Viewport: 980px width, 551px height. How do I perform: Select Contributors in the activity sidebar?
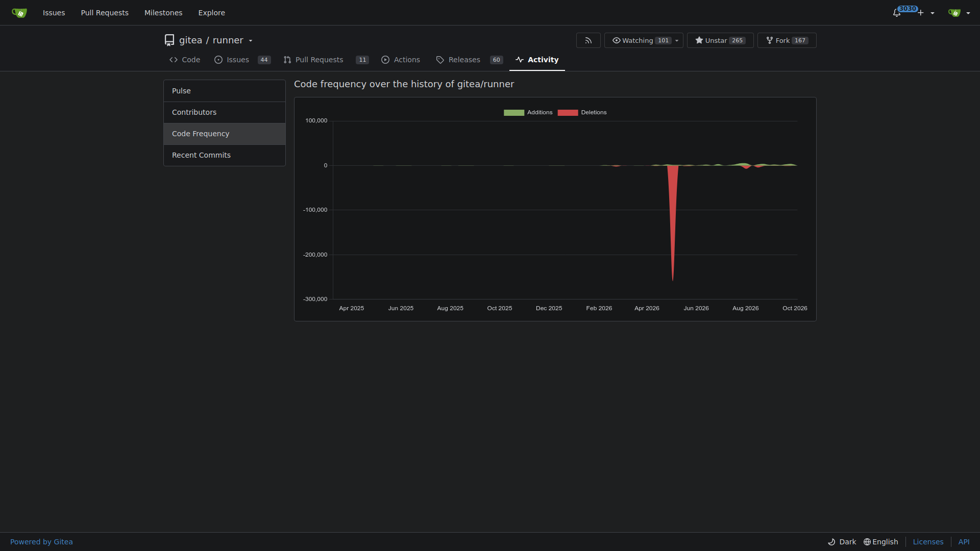pos(225,112)
